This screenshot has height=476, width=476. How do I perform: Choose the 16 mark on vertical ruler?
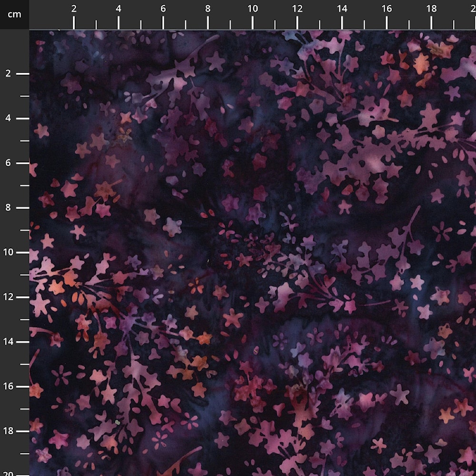8,387
